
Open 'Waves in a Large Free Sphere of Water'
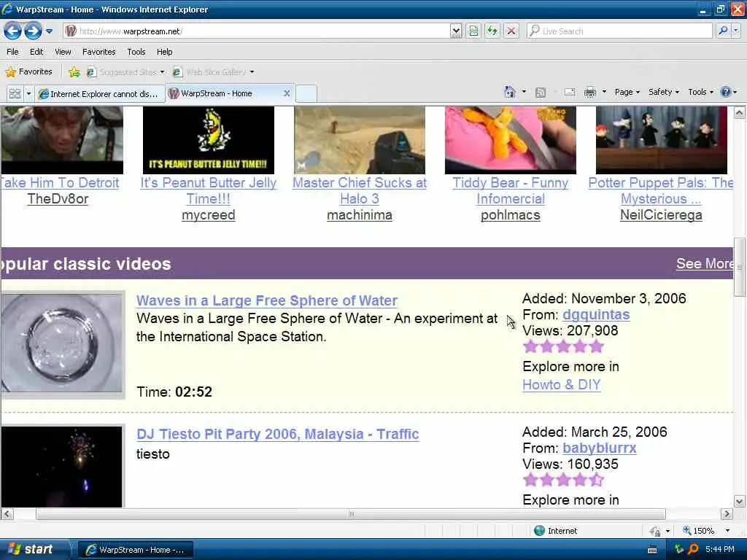click(x=267, y=301)
